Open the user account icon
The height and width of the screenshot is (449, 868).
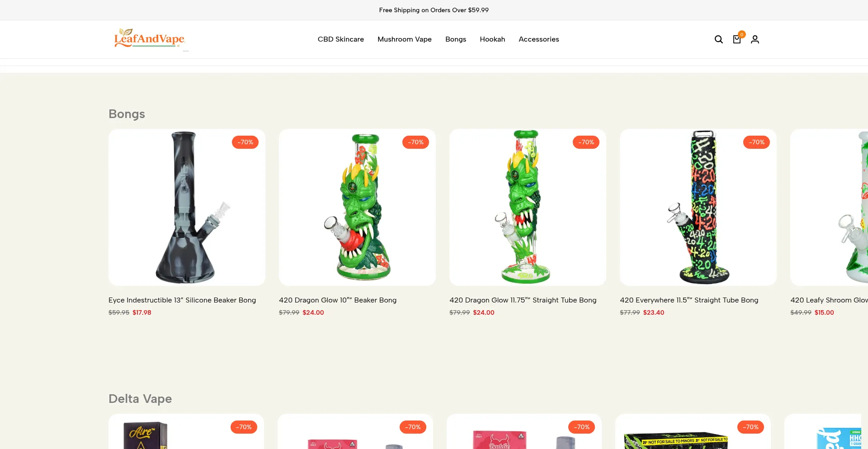coord(755,39)
